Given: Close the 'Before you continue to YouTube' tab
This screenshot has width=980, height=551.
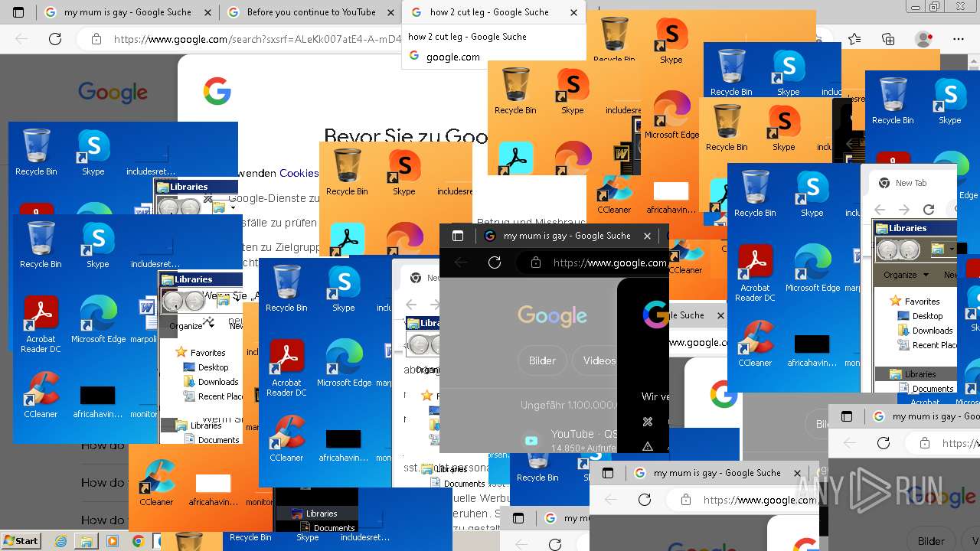Looking at the screenshot, I should point(391,12).
